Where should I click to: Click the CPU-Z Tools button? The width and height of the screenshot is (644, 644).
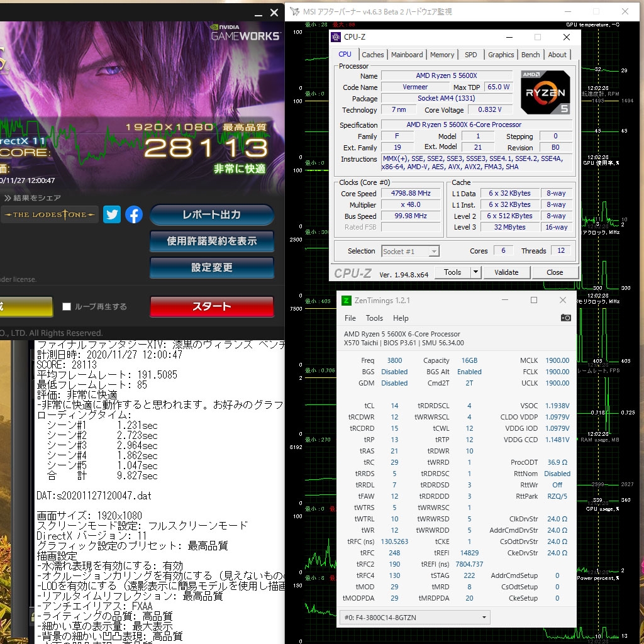pos(452,272)
